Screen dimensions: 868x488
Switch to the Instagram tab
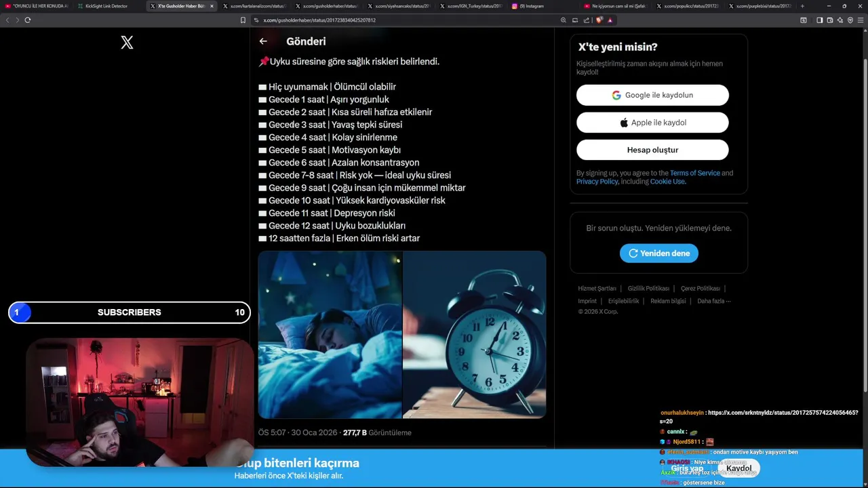coord(542,6)
